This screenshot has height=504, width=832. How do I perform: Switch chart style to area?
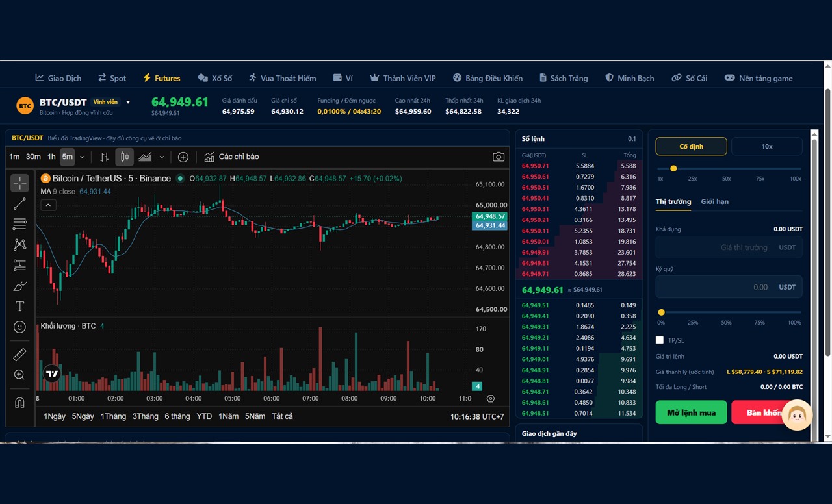(146, 157)
